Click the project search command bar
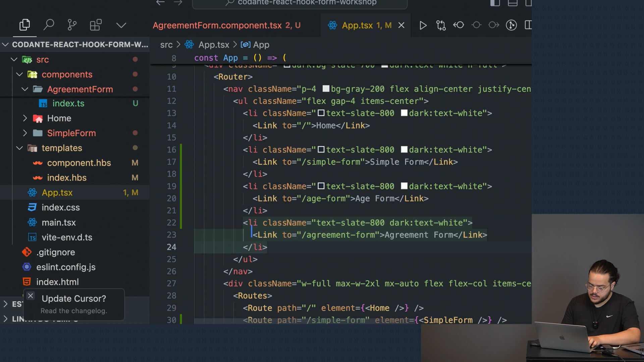The image size is (644, 362). pos(300,3)
